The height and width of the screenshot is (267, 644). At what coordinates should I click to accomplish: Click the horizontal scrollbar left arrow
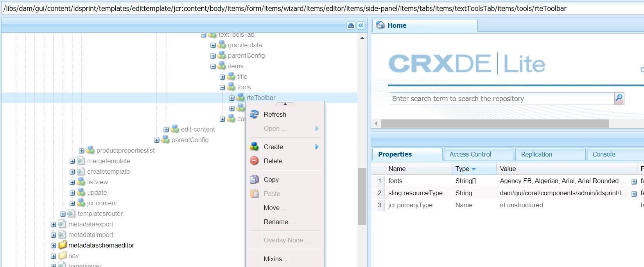376,124
